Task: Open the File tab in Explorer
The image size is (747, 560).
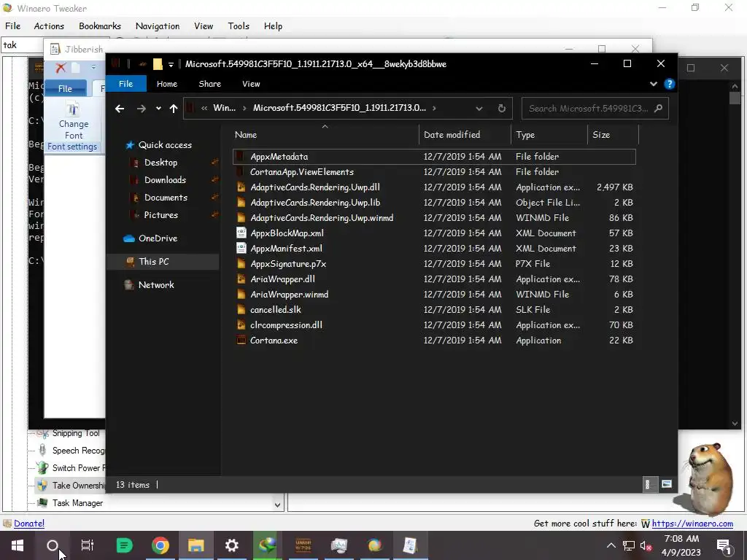Action: [x=125, y=84]
